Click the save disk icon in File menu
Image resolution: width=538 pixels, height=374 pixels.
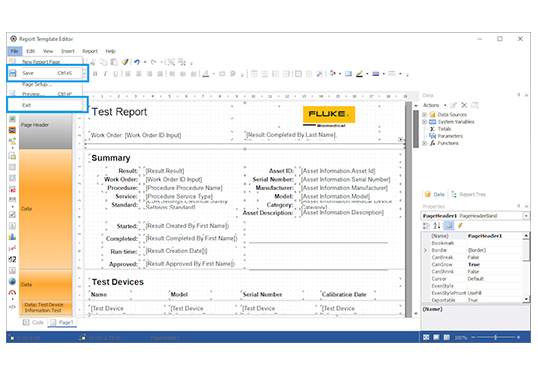point(13,73)
